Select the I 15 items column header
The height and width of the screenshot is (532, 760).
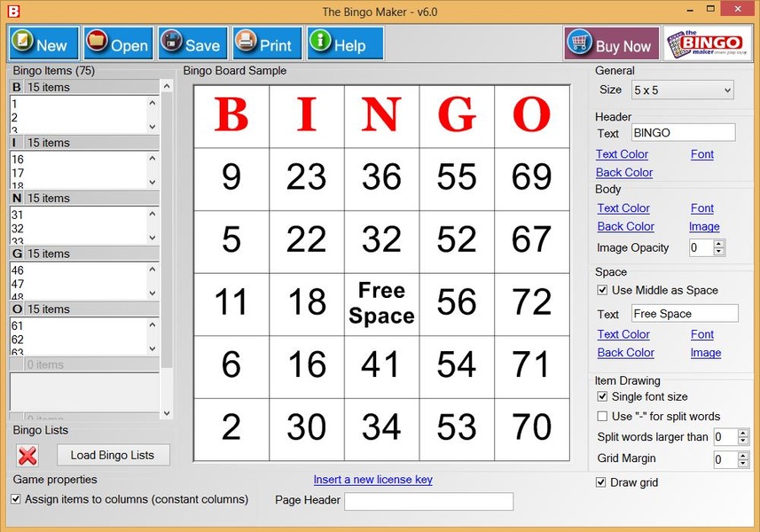pyautogui.click(x=84, y=143)
